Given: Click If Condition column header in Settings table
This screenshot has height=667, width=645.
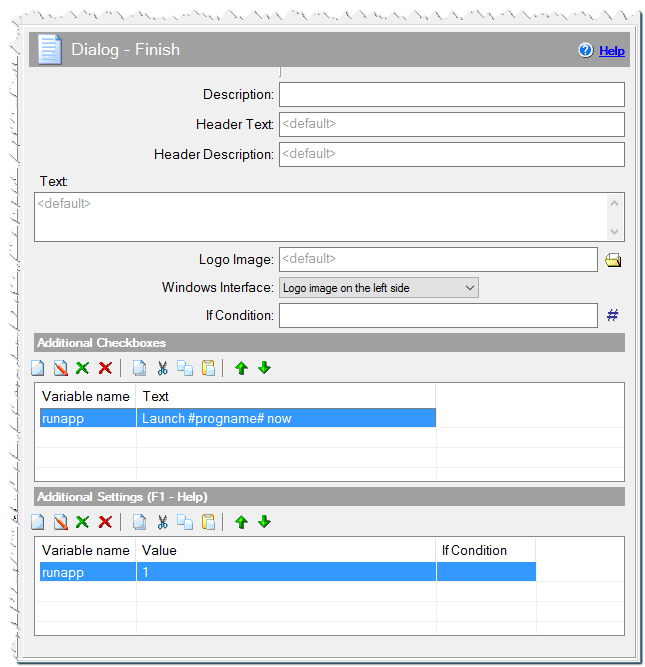Looking at the screenshot, I should pyautogui.click(x=486, y=550).
